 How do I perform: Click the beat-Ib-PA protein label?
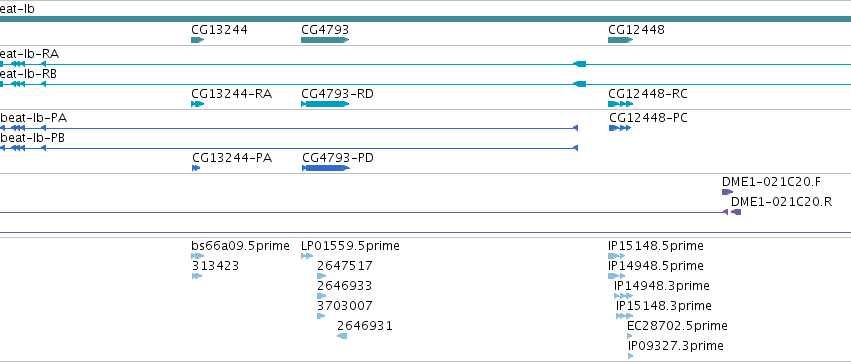tap(34, 118)
